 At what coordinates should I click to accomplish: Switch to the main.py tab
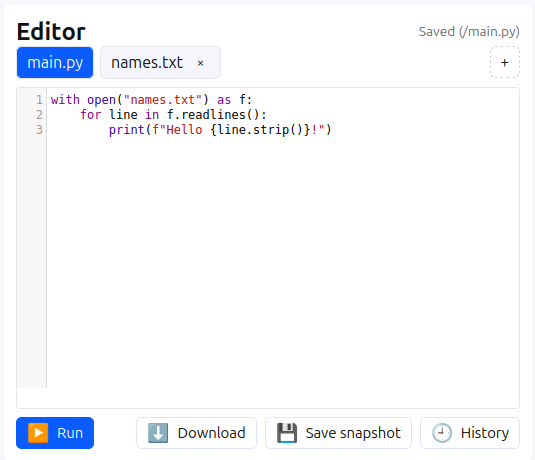(55, 62)
